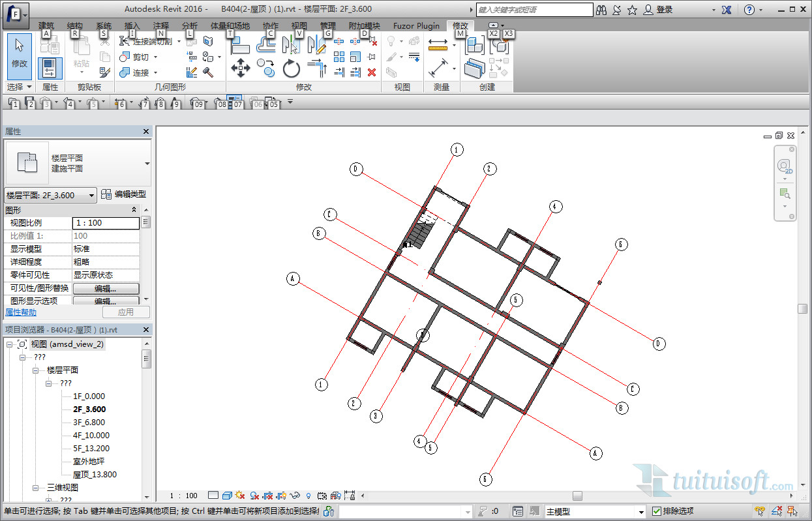Delete with the red X tool
Screen dimensions: 812x521
pos(372,72)
